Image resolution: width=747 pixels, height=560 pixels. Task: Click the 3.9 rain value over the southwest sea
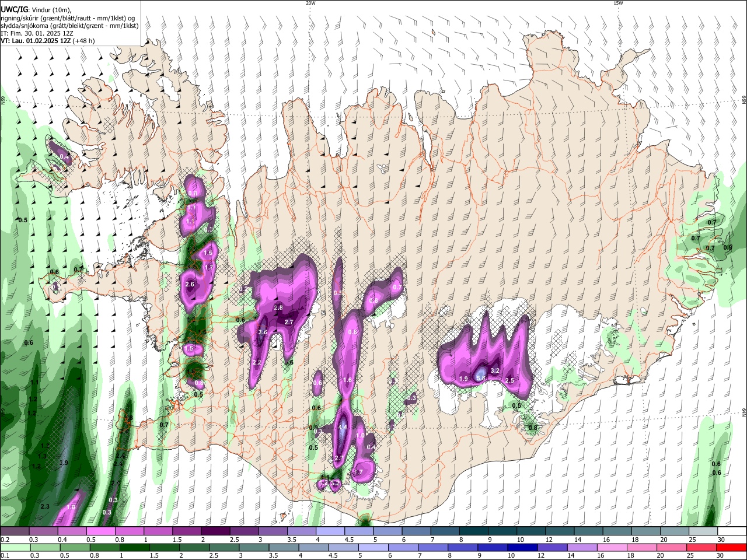click(x=64, y=463)
